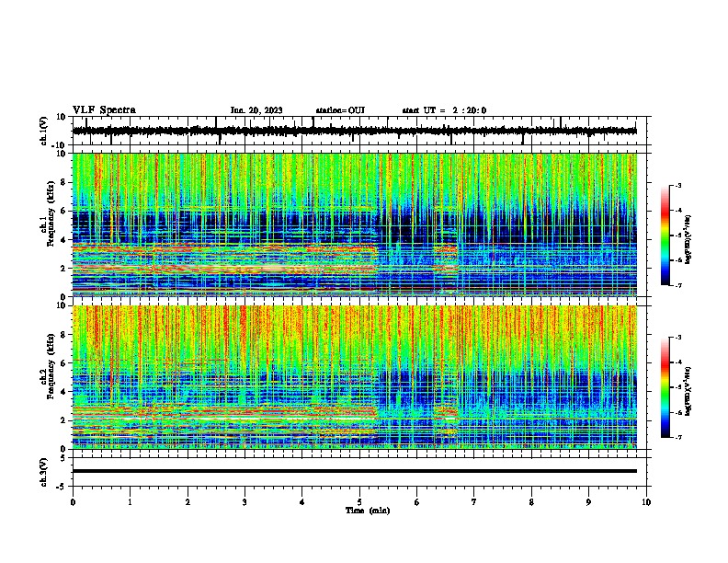Click the ch.1 "Frequency (kHz)" axis label

(x=50, y=214)
